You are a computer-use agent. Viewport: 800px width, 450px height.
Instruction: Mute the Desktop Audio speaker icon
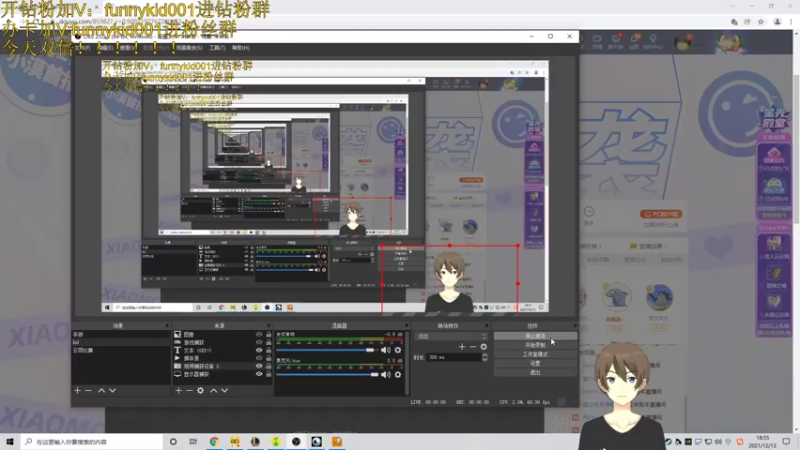(x=386, y=350)
